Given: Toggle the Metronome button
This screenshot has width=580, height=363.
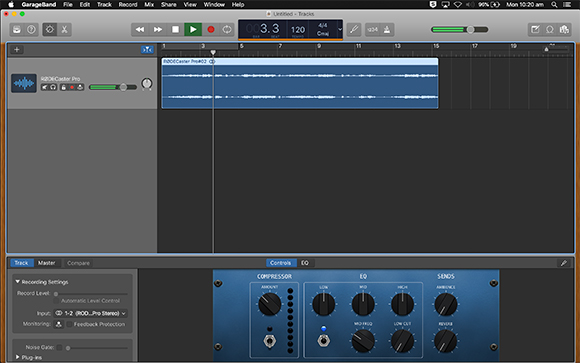Looking at the screenshot, I should coord(387,30).
